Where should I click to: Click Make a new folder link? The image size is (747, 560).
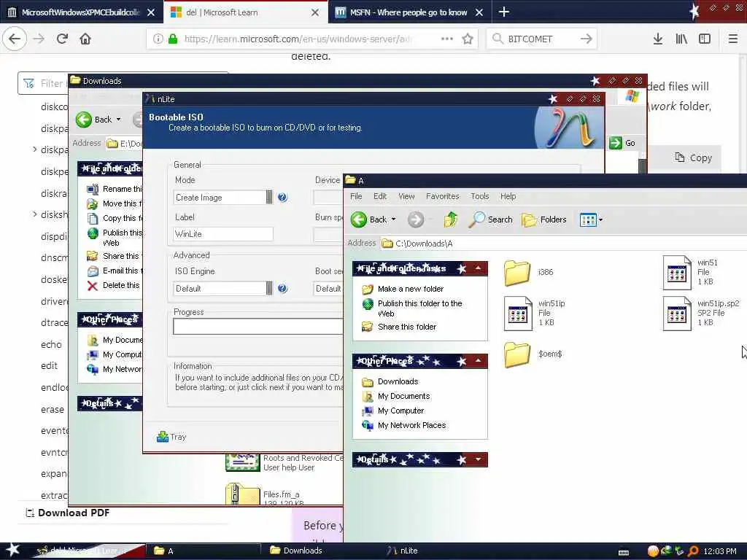pyautogui.click(x=410, y=289)
